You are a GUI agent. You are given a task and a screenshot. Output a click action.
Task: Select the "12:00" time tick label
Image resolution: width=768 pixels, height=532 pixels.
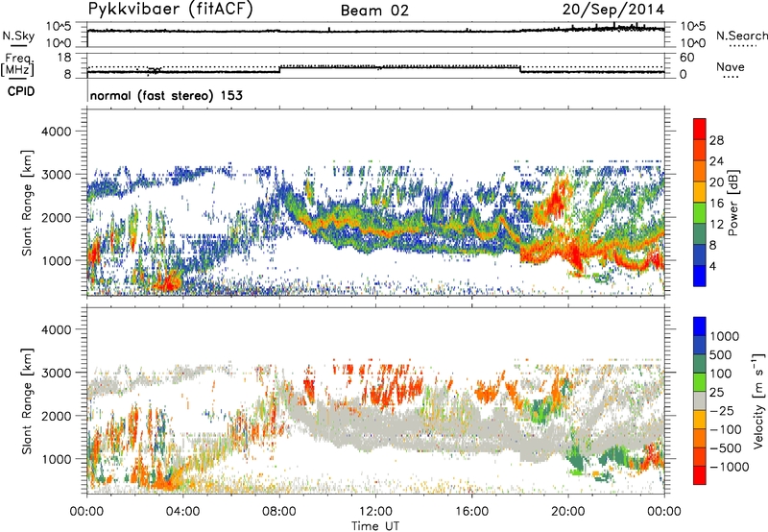(375, 512)
